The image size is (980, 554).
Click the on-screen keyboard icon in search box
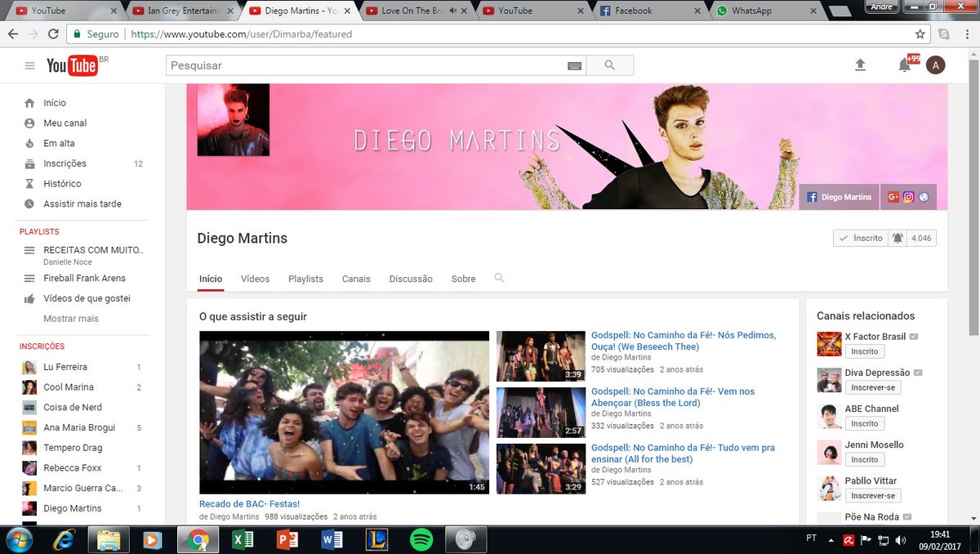574,65
